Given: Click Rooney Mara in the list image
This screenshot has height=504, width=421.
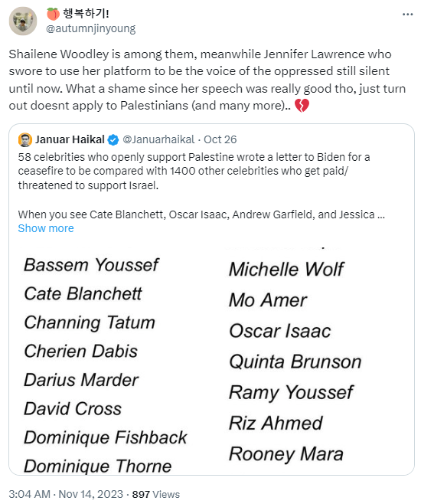Looking at the screenshot, I should tap(286, 454).
